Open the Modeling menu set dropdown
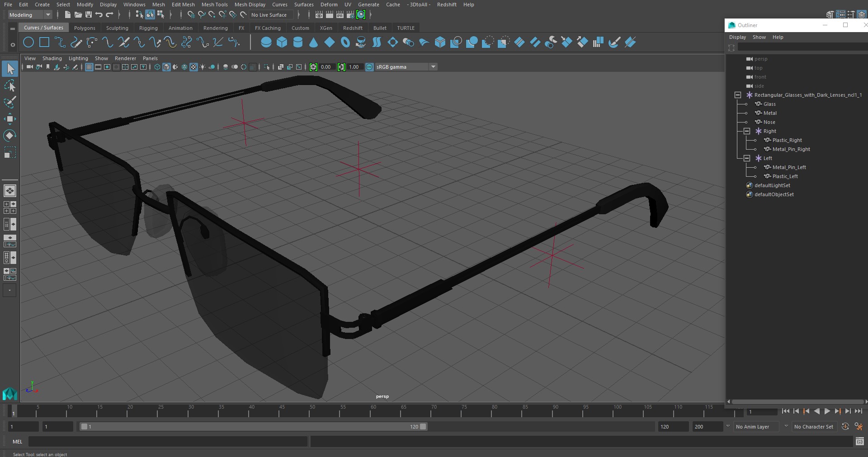This screenshot has width=868, height=457. coord(30,15)
